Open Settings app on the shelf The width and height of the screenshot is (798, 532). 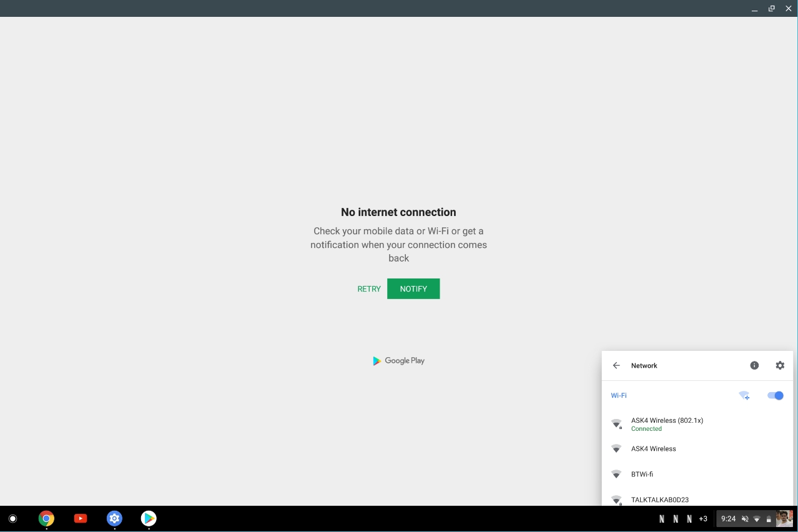pyautogui.click(x=114, y=519)
